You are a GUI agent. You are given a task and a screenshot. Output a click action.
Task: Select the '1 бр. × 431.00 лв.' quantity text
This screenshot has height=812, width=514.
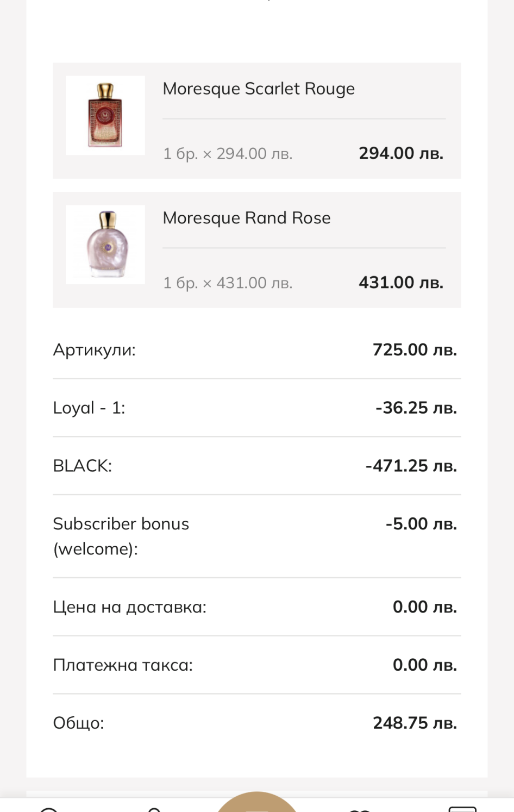click(x=228, y=283)
